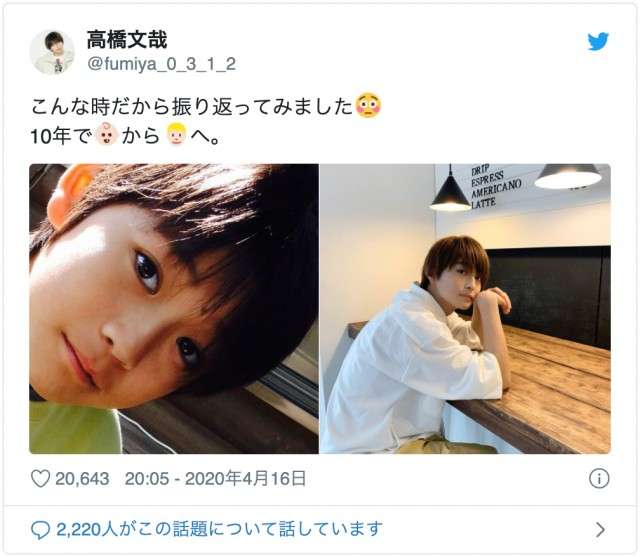Click the DRIP ESPRESS AMERICANO LATTE menu sign
The height and width of the screenshot is (557, 640).
point(496,187)
